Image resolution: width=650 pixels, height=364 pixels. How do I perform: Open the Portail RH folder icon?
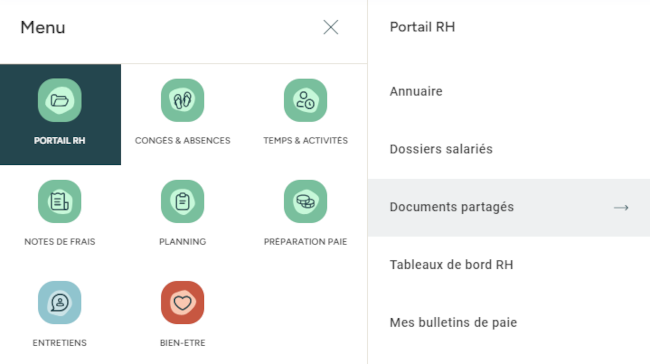[x=60, y=100]
